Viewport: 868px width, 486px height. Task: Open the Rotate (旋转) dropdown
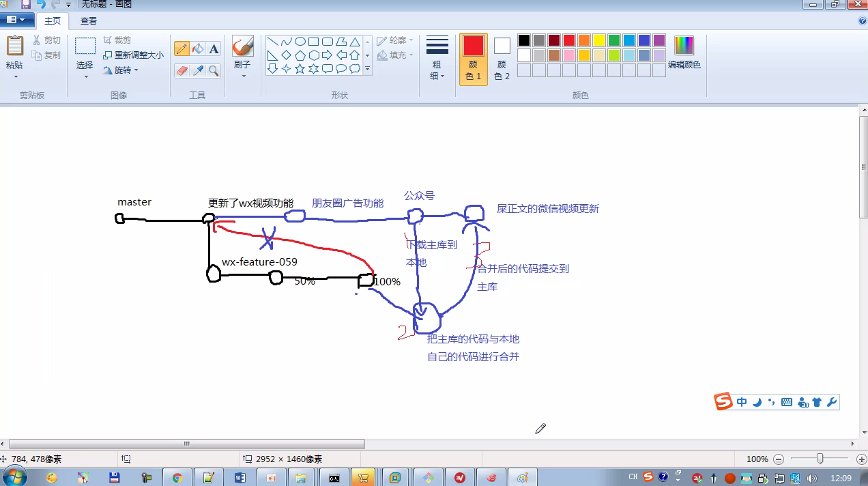[121, 70]
